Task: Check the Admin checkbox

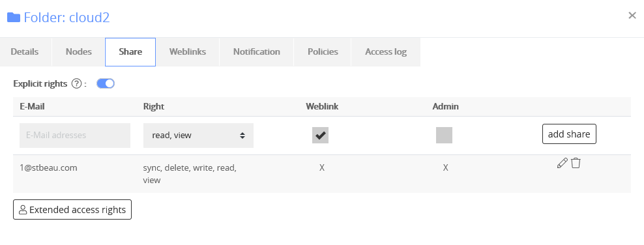Action: [x=444, y=135]
